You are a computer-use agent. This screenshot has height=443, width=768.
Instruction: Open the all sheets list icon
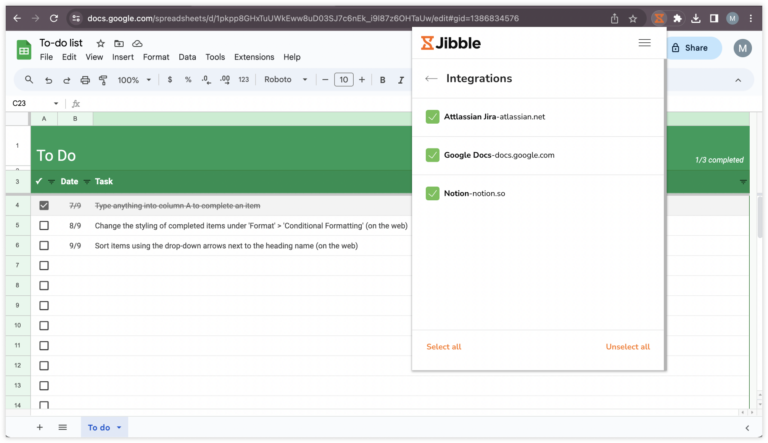click(62, 427)
